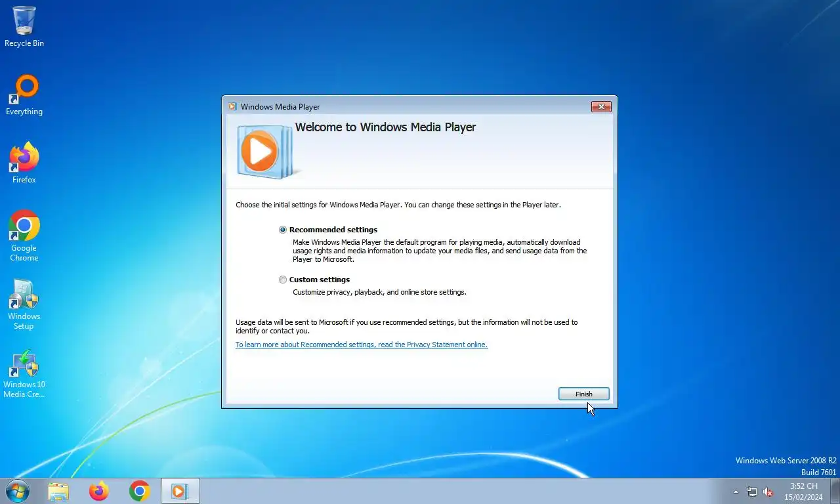Click the 'Welcome to Windows Media Player' heading
Screen dimensions: 840x504
(x=385, y=127)
